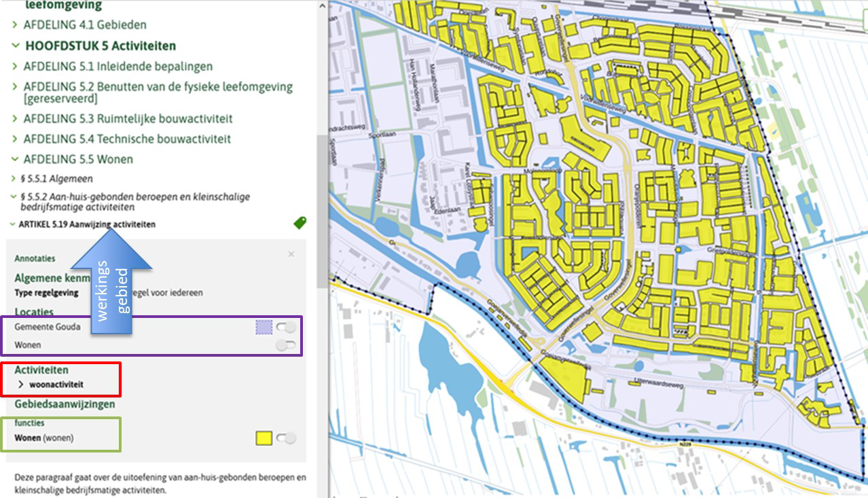Close the Annotaties panel with the X
The image size is (868, 498).
tap(291, 254)
